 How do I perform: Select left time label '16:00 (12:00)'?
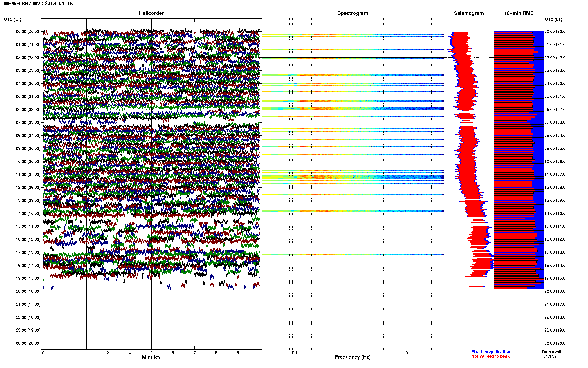click(x=28, y=239)
